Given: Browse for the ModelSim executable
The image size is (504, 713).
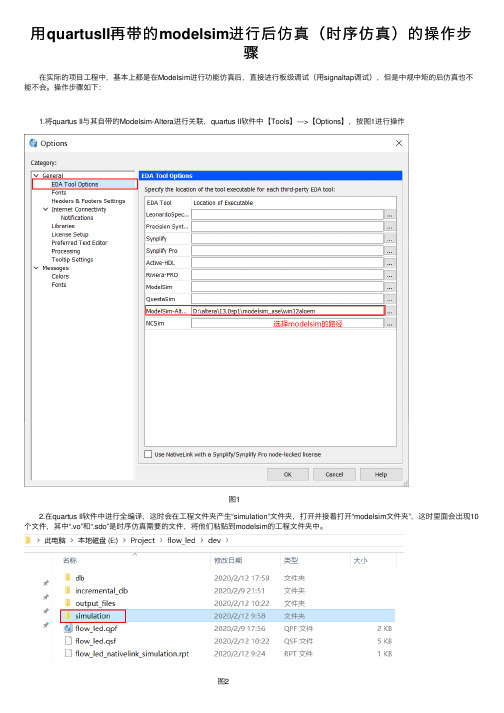Looking at the screenshot, I should tap(390, 287).
